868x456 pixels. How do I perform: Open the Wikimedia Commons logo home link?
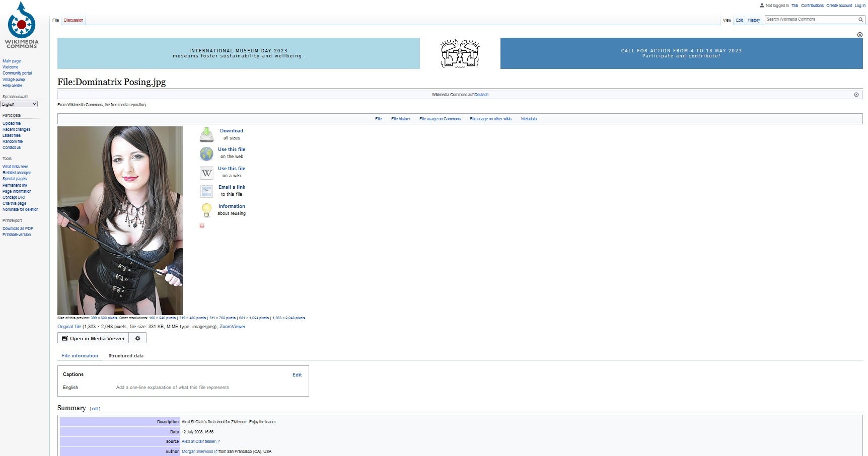(22, 25)
